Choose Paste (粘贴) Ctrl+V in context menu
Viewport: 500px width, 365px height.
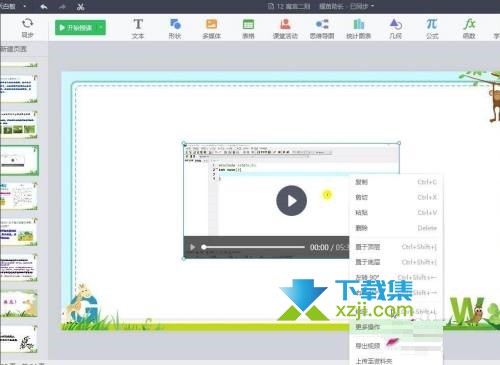pyautogui.click(x=396, y=213)
